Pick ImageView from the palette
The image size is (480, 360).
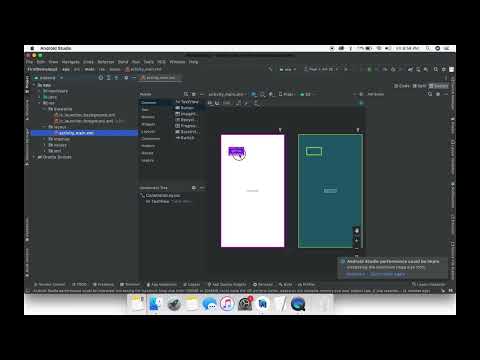pos(186,114)
